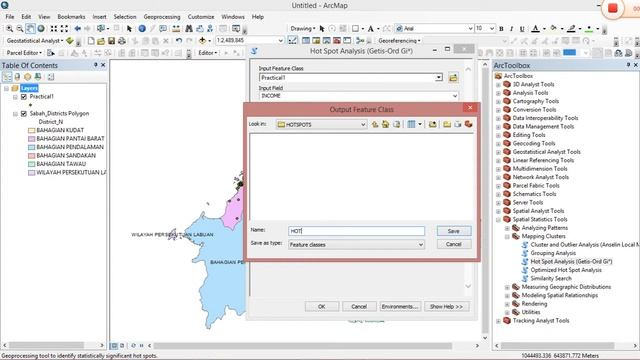Go back to previous extent arrow
The image size is (640, 360).
[x=78, y=29]
